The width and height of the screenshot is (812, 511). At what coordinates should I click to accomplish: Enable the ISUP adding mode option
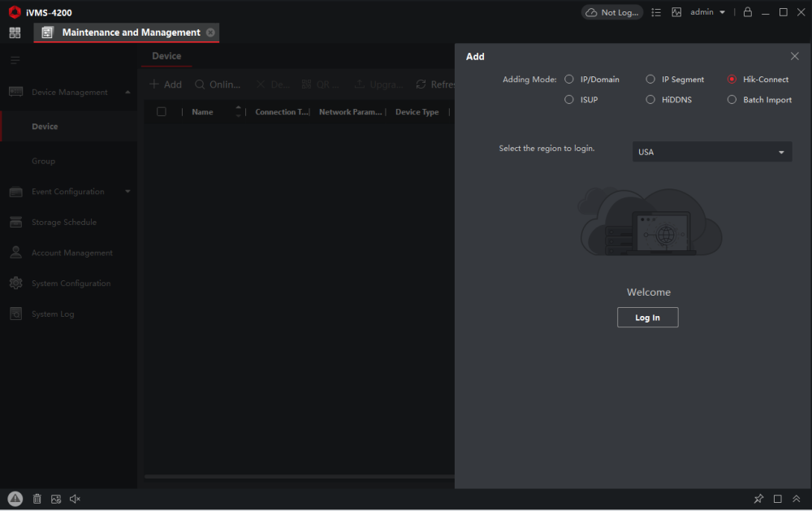[569, 99]
